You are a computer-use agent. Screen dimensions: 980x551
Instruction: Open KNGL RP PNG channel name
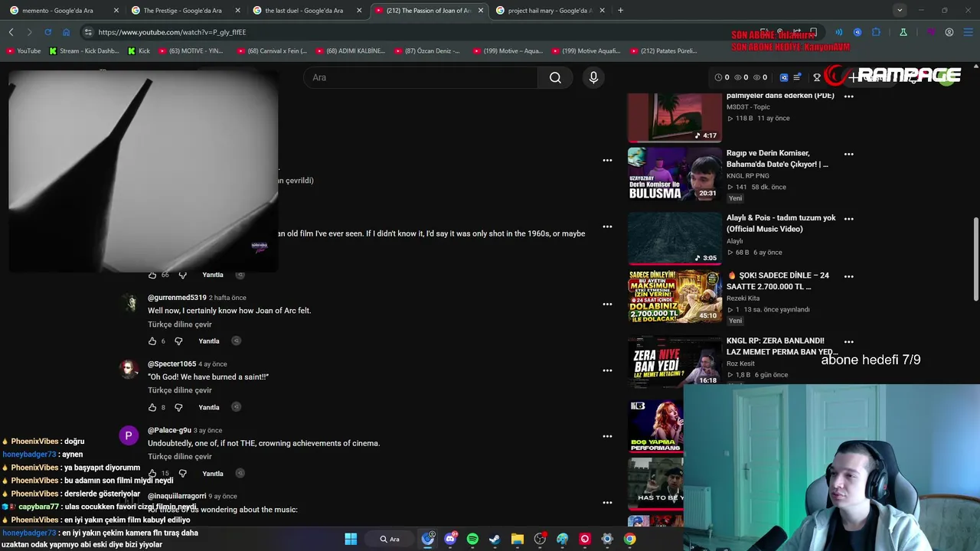(748, 176)
